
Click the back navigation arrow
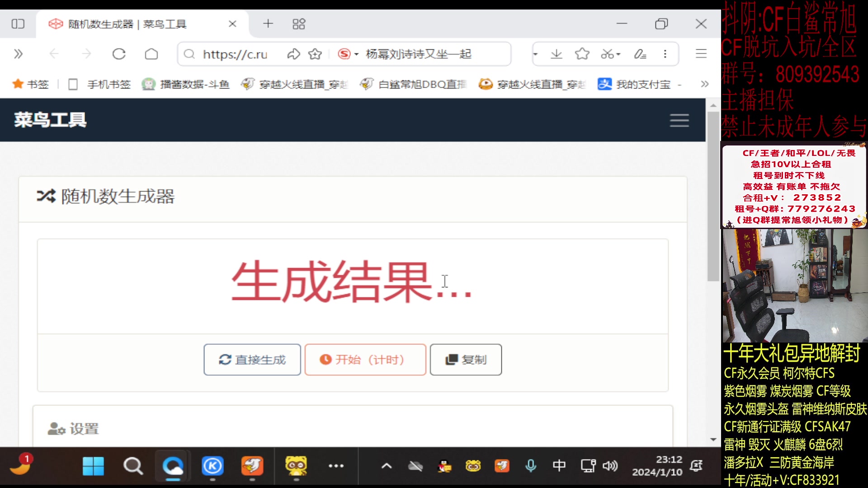point(54,54)
